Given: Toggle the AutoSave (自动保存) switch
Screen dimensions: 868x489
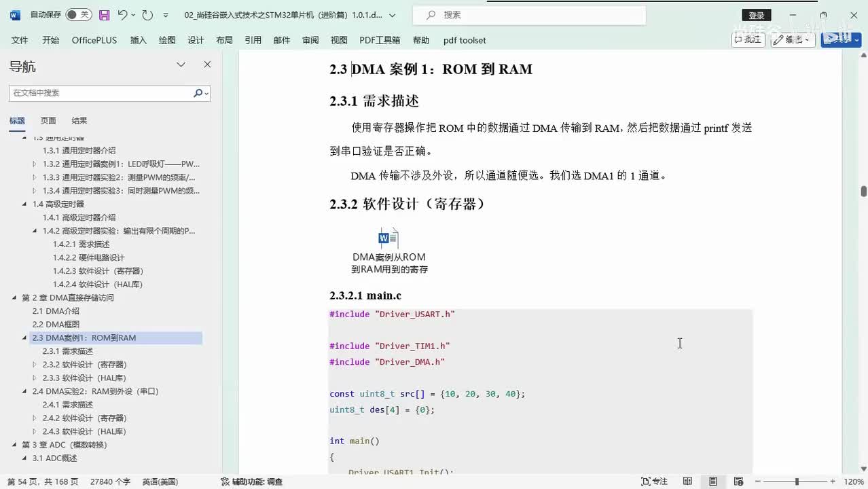Looking at the screenshot, I should coord(79,14).
